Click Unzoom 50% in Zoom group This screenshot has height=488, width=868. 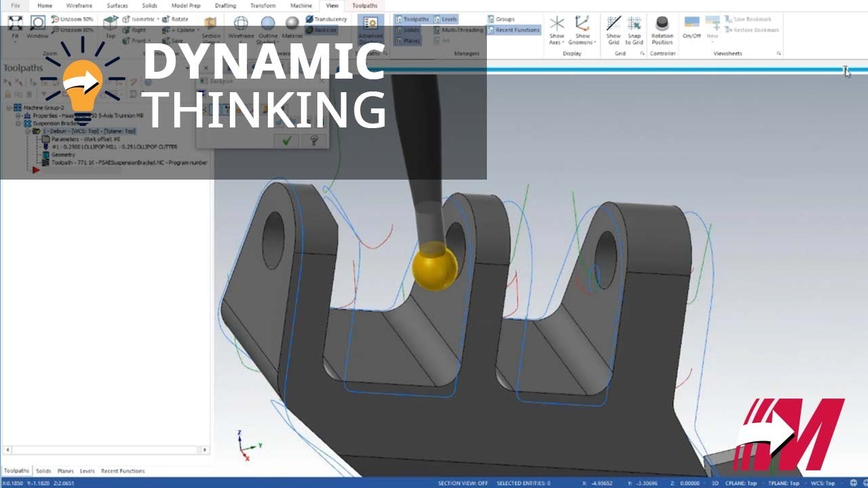72,19
